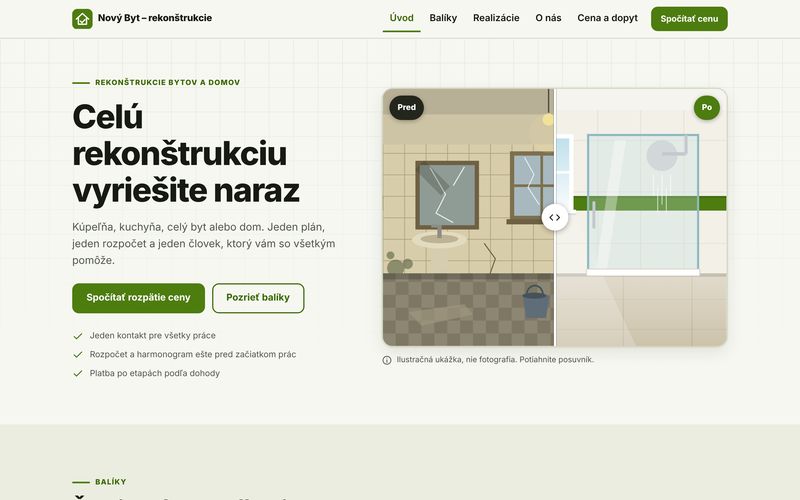Viewport: 800px width, 500px height.
Task: Click the Ilustračná ukážka, nie fotografia caption
Action: (495, 360)
